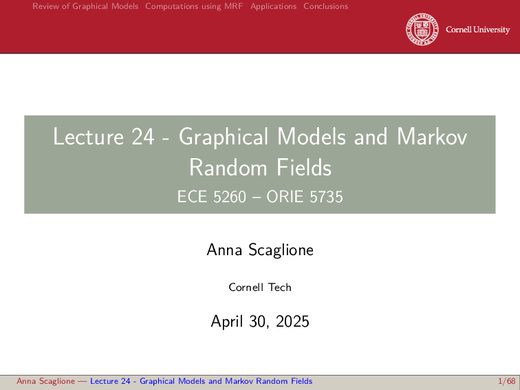Click the Cornell University seal logo
This screenshot has height=390, width=520.
click(422, 29)
